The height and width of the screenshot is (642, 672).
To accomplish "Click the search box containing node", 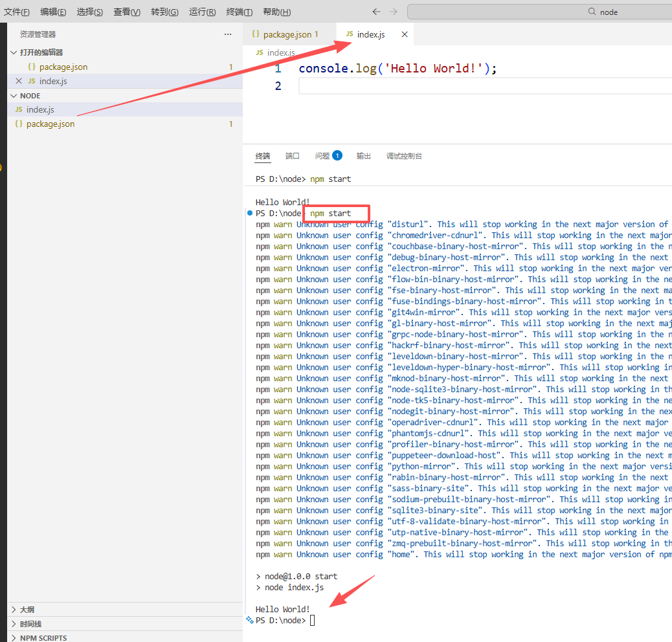I will [x=539, y=12].
